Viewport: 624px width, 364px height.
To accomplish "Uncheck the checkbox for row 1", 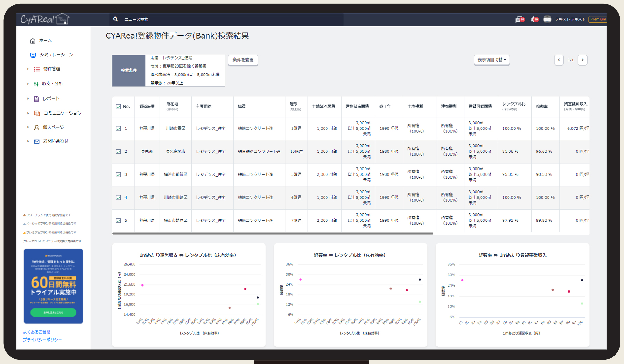I will coord(118,129).
